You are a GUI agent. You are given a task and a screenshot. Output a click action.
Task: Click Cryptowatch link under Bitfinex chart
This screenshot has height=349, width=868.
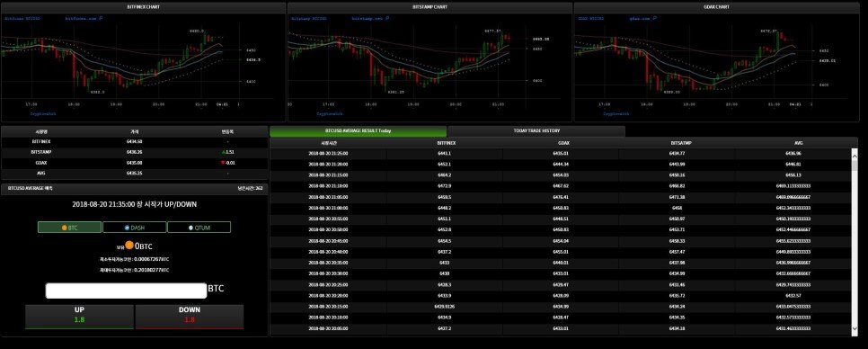pos(42,113)
